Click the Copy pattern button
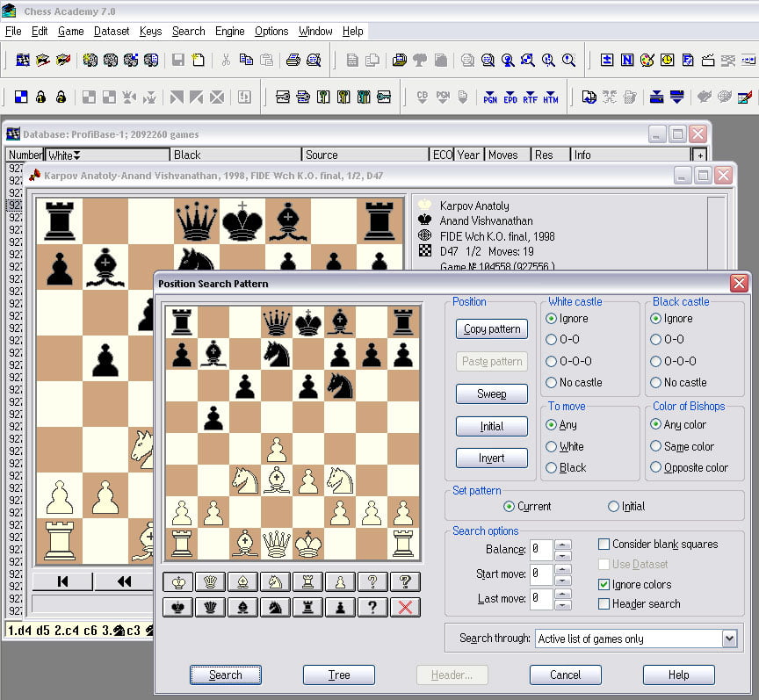The height and width of the screenshot is (700, 759). coord(491,329)
